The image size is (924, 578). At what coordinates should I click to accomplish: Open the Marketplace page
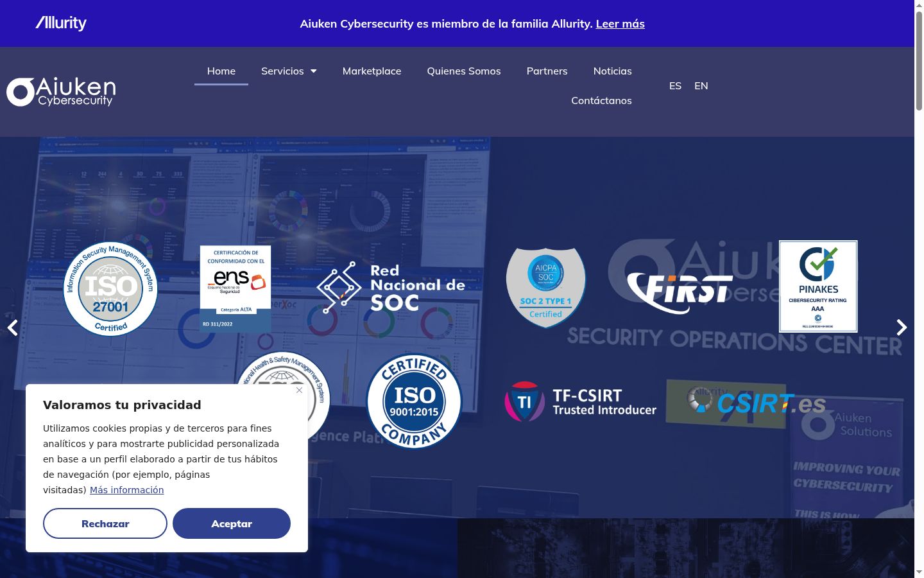coord(372,71)
